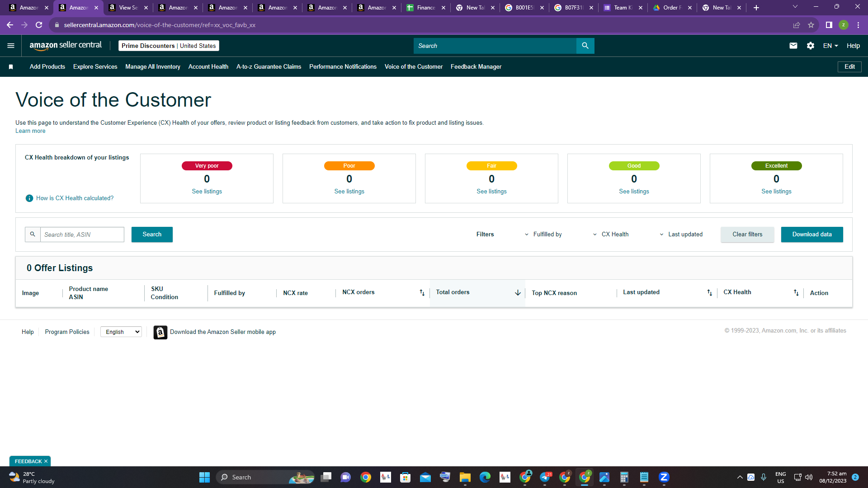See listings under Excellent
Screen dimensions: 868x488
pos(776,192)
